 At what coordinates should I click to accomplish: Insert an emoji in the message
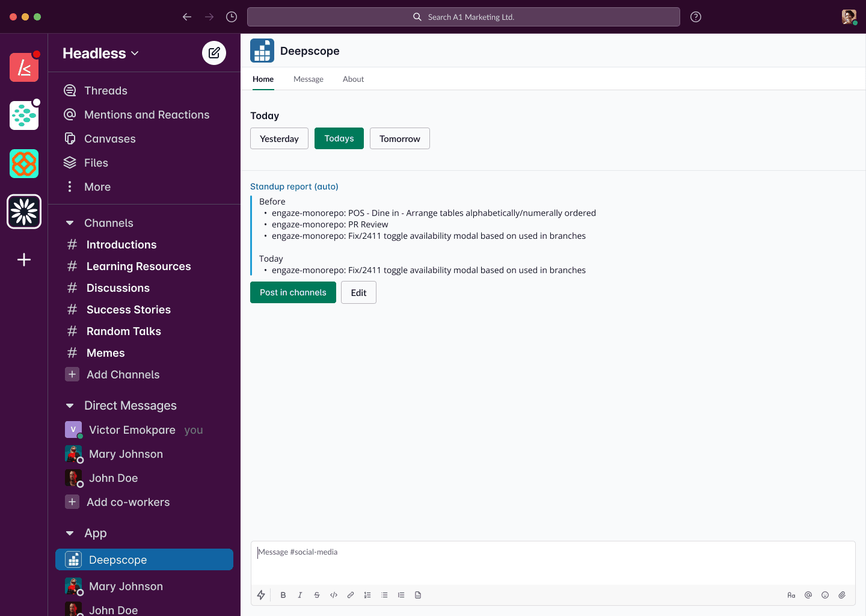[825, 595]
